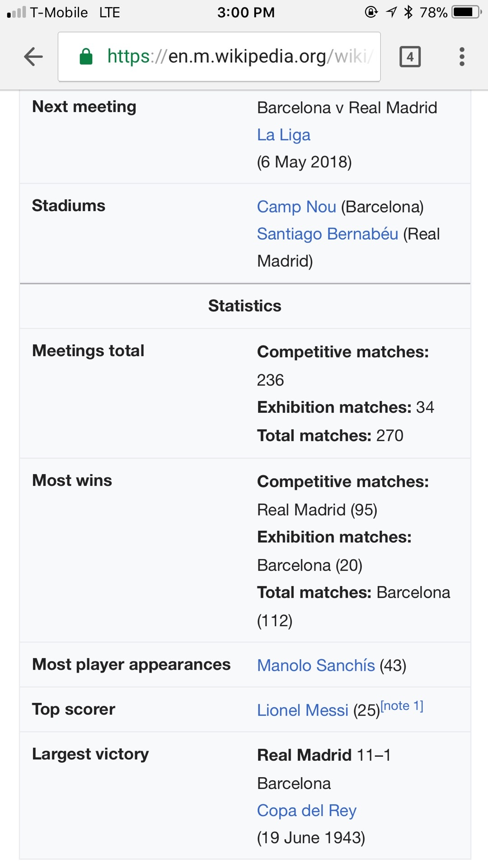This screenshot has width=488, height=868.
Task: Open the Lionel Messi link
Action: coord(302,710)
